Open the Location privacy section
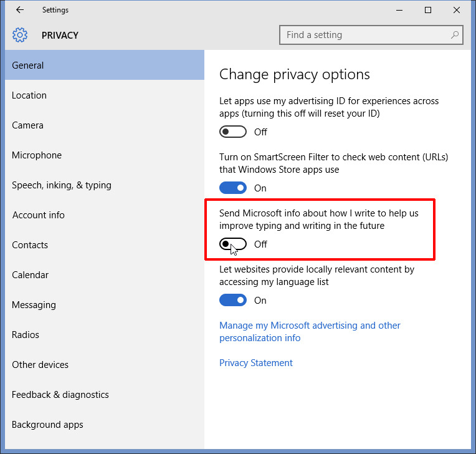Screen dimensions: 476x454 tap(29, 95)
